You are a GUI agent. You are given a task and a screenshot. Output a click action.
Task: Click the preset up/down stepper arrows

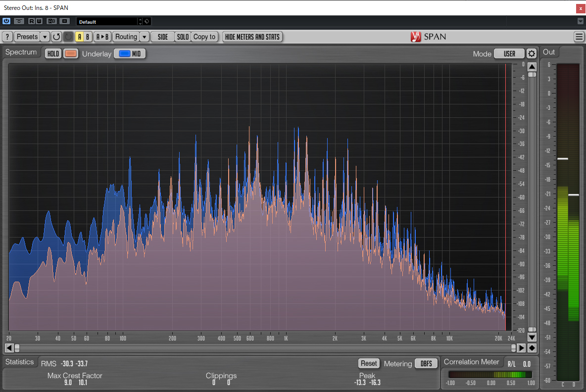click(x=140, y=22)
